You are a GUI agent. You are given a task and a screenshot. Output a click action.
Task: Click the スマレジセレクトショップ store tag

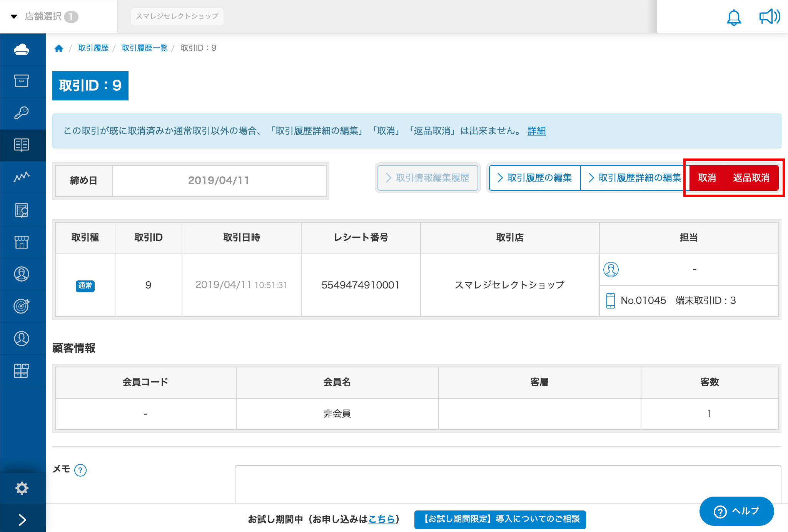click(177, 16)
